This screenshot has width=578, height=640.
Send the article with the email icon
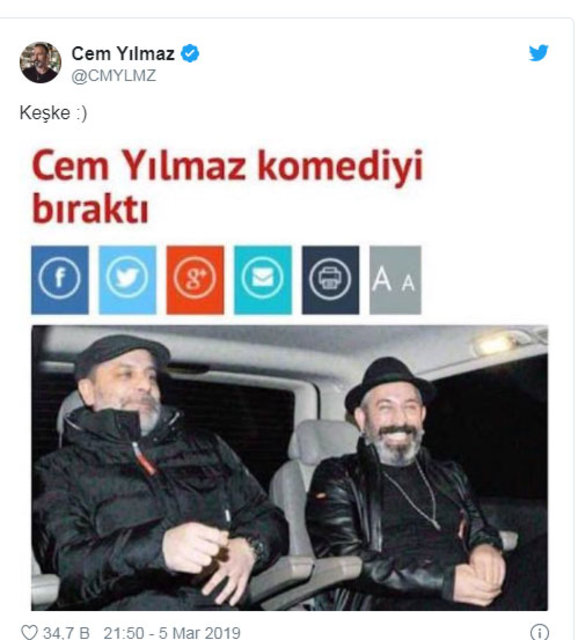click(x=263, y=280)
